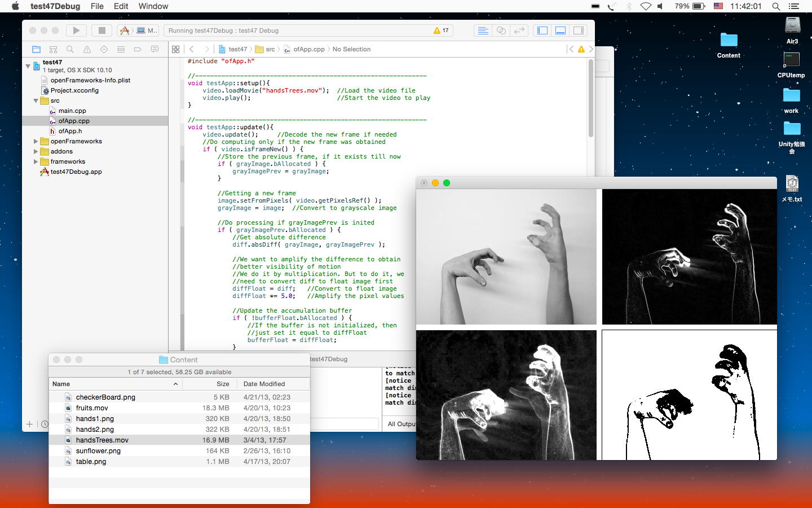812x508 pixels.
Task: Click the Run (play) button in Xcode
Action: (76, 30)
